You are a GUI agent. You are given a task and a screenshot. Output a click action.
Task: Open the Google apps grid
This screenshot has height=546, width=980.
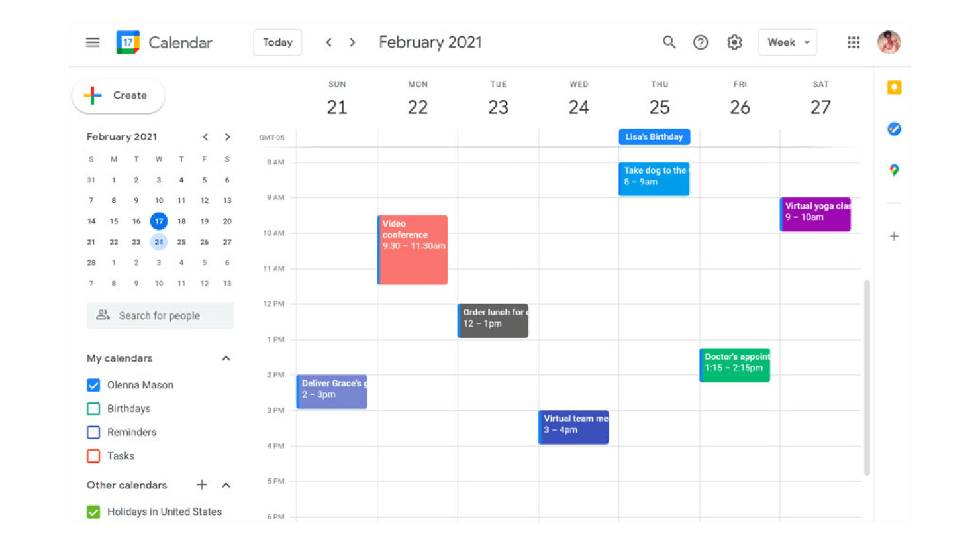tap(854, 42)
